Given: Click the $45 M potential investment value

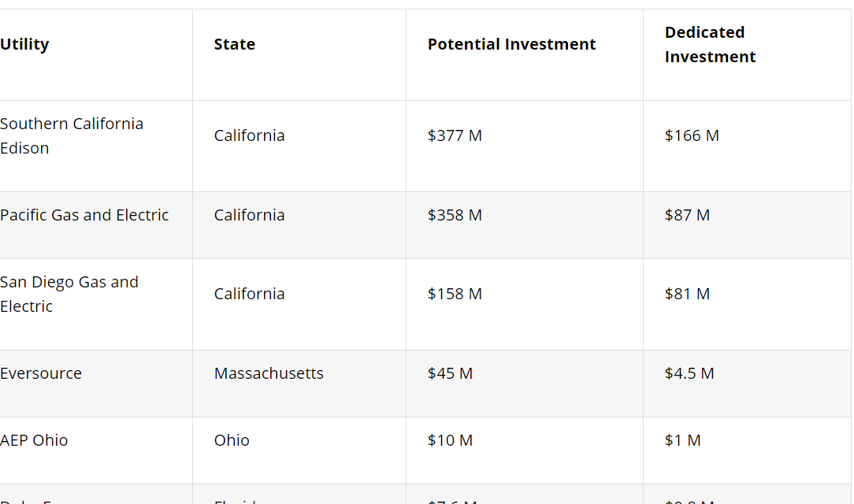Looking at the screenshot, I should 450,374.
